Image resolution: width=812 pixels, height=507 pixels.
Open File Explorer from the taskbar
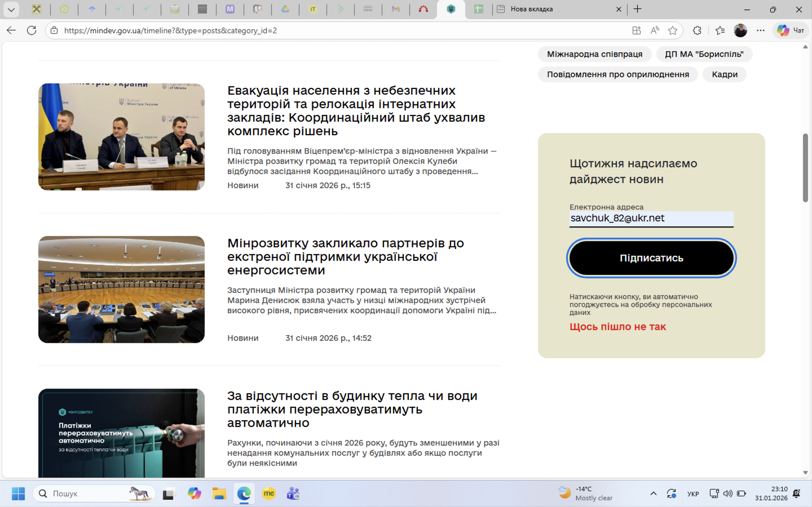click(219, 493)
